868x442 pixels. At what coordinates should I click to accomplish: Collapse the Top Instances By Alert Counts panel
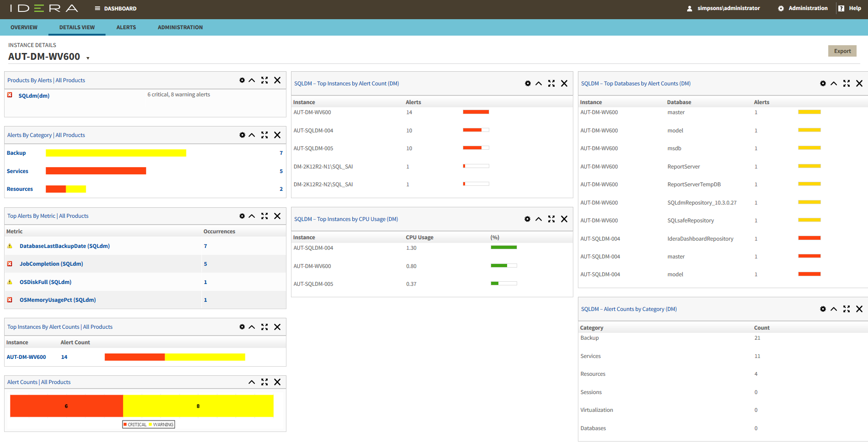pos(252,327)
